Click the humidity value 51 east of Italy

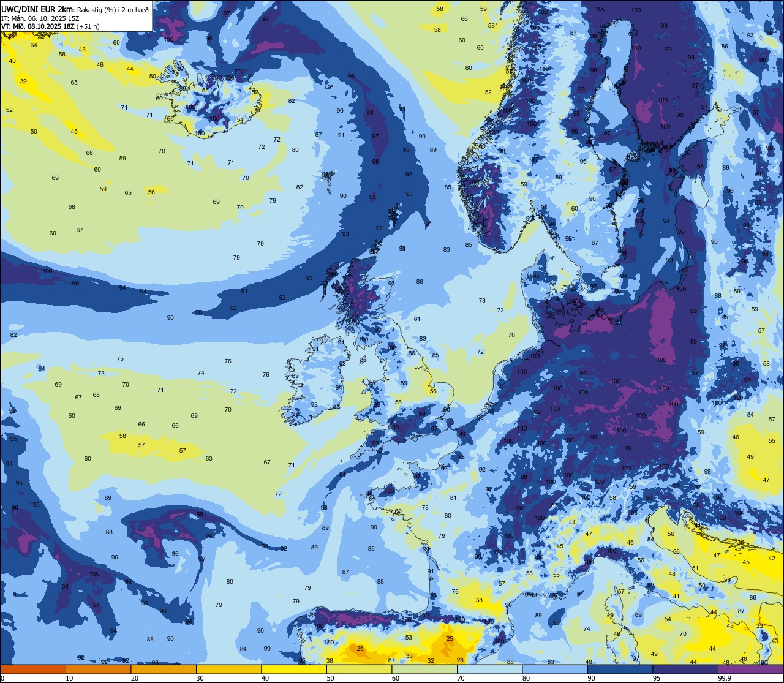tap(695, 568)
